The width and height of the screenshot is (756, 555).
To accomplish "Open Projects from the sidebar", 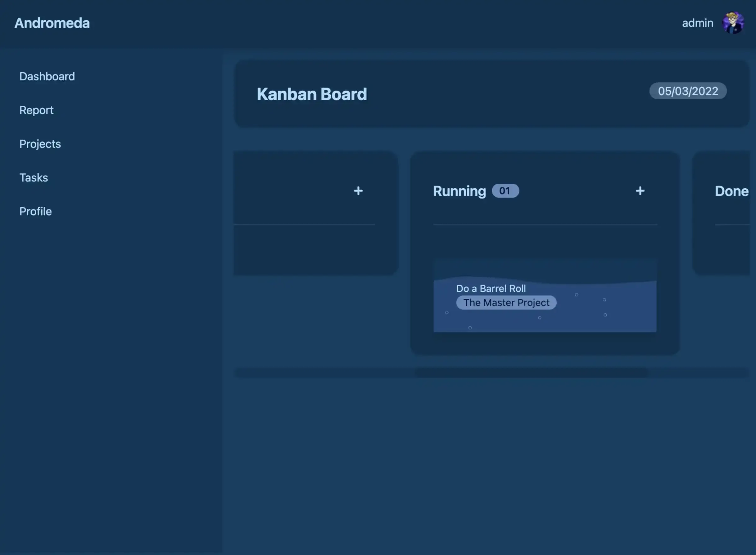I will click(x=40, y=144).
